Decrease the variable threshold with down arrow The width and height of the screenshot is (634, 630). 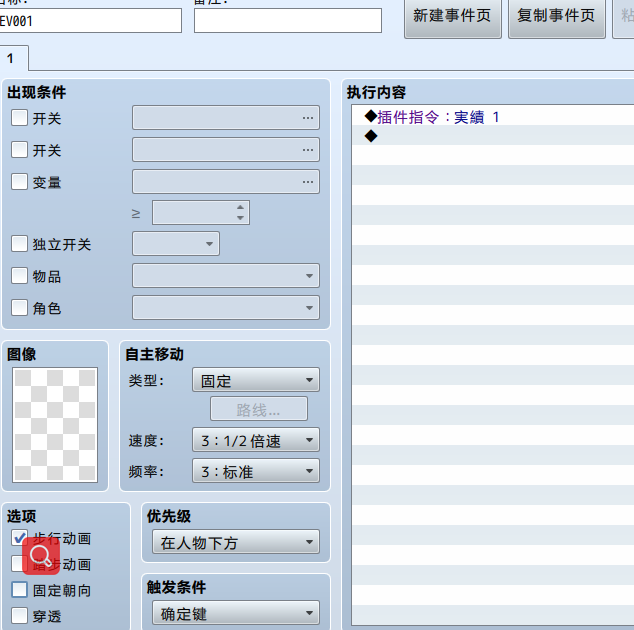tap(240, 218)
